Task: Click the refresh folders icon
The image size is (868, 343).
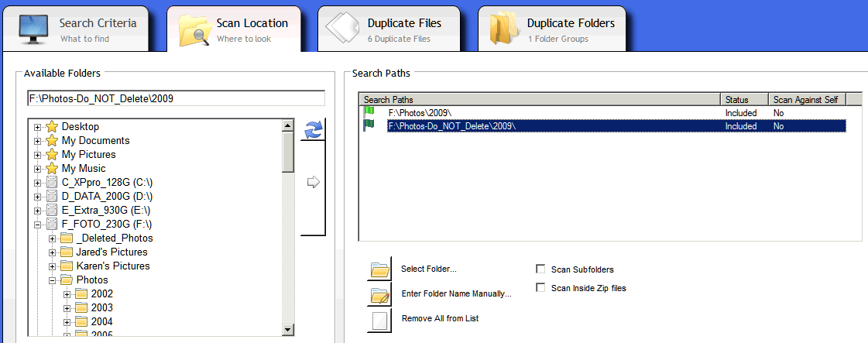Action: (x=313, y=130)
